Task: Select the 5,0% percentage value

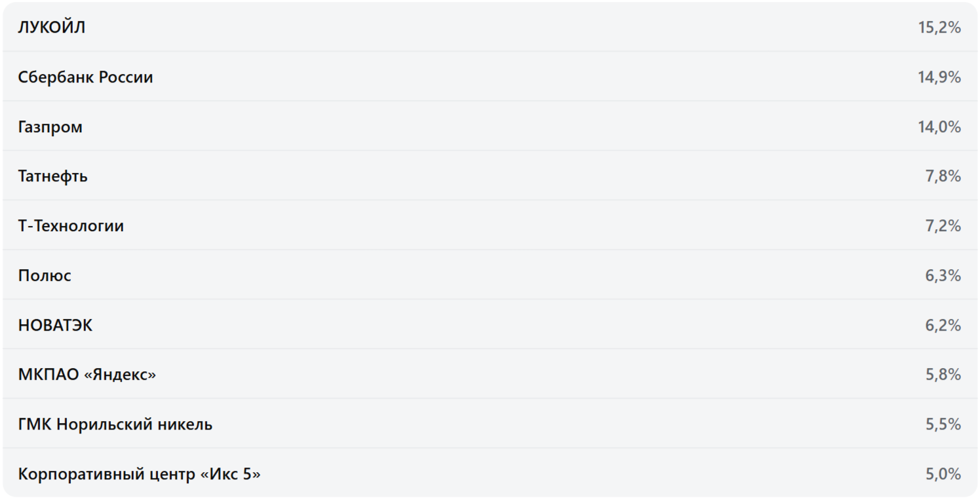Action: [943, 474]
